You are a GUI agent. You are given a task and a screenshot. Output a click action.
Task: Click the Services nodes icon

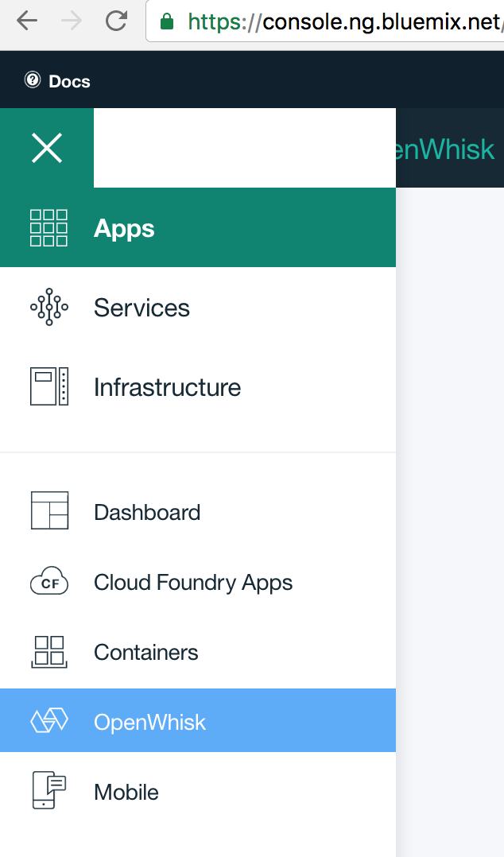pos(49,307)
